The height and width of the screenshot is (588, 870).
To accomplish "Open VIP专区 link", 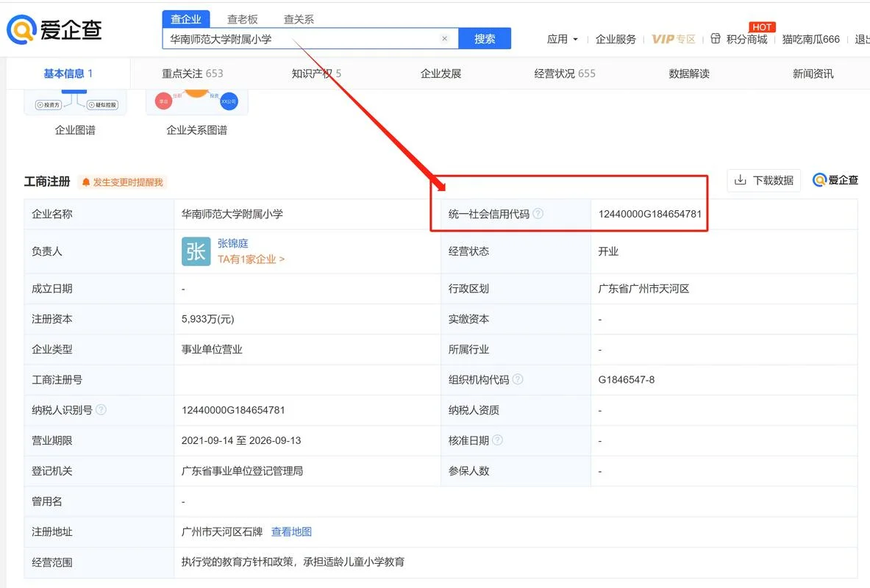I will 674,39.
